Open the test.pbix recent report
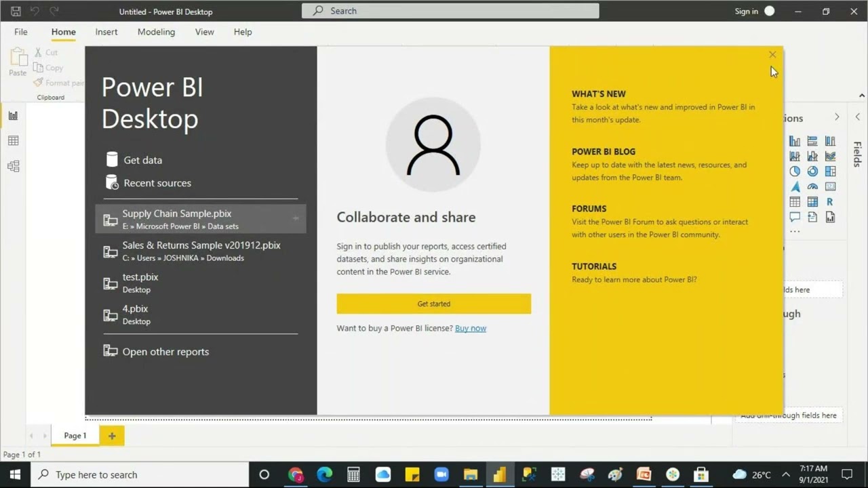 point(201,283)
